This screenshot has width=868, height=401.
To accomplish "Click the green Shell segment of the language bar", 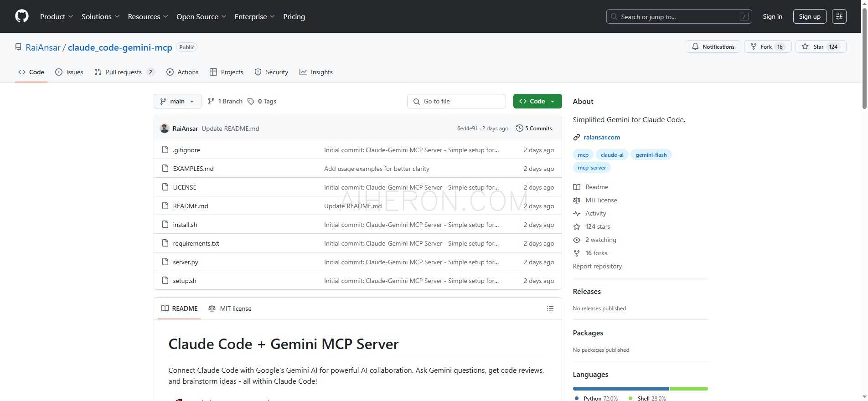I will (689, 389).
